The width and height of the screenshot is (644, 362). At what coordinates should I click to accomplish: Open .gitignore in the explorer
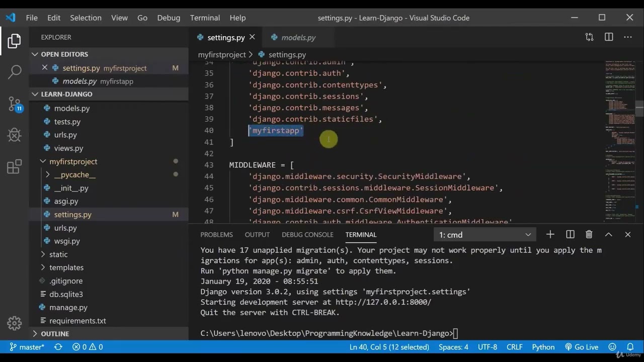point(109,281)
